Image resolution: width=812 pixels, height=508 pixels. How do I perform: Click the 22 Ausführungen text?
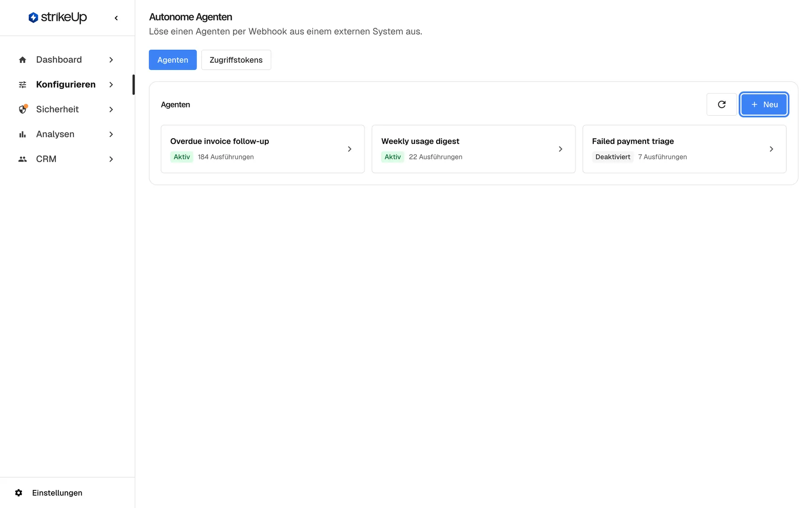(x=435, y=157)
